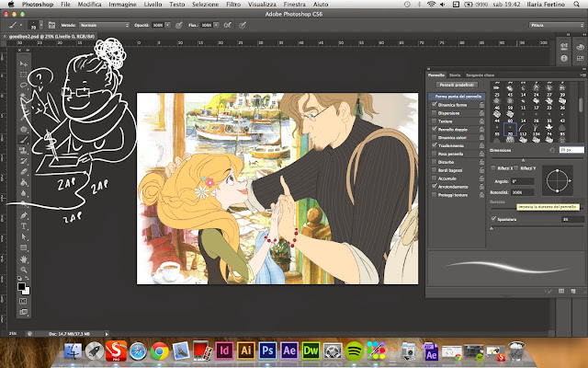Screen dimensions: 588x368
Task: Enable Rifletti X checkbox
Action: tap(493, 167)
